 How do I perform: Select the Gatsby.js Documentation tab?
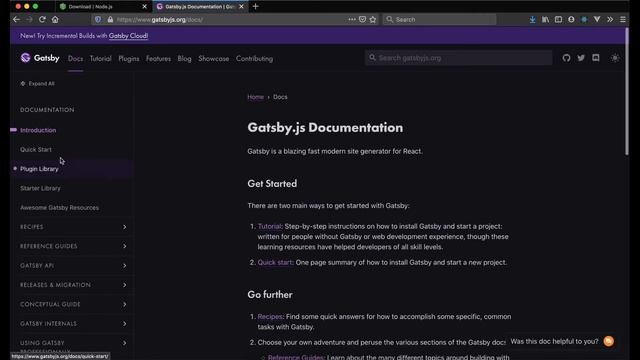click(x=200, y=7)
